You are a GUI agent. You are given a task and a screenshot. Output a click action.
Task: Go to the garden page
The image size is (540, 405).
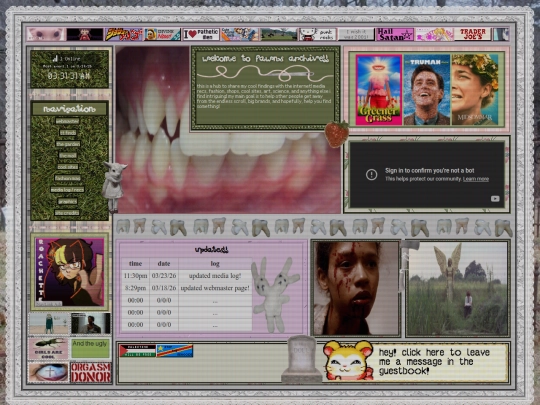tap(68, 144)
